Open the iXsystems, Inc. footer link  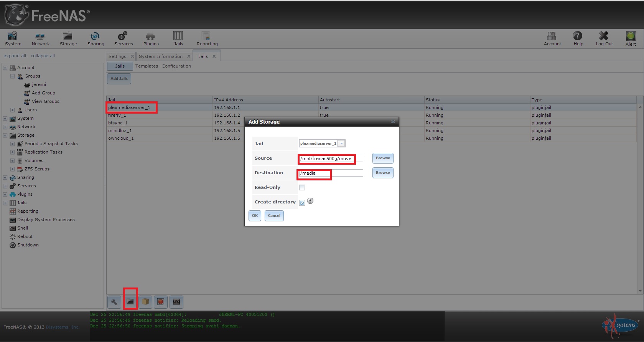click(63, 327)
